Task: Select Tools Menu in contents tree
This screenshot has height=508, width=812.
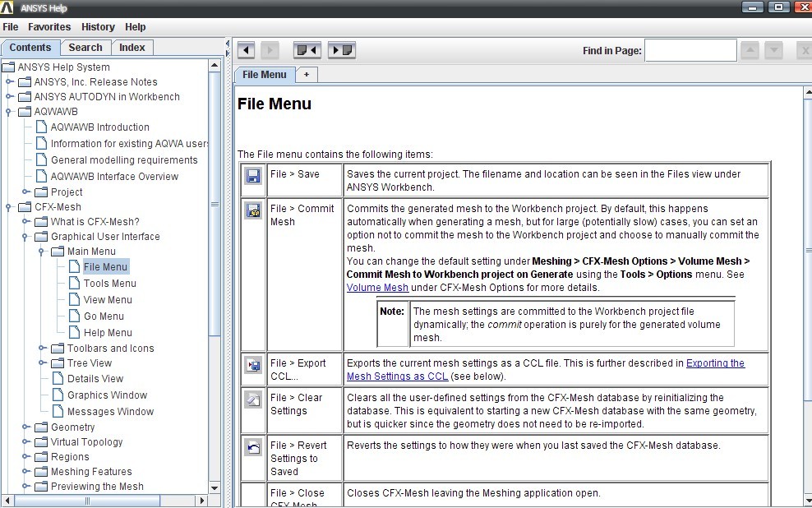Action: [110, 284]
